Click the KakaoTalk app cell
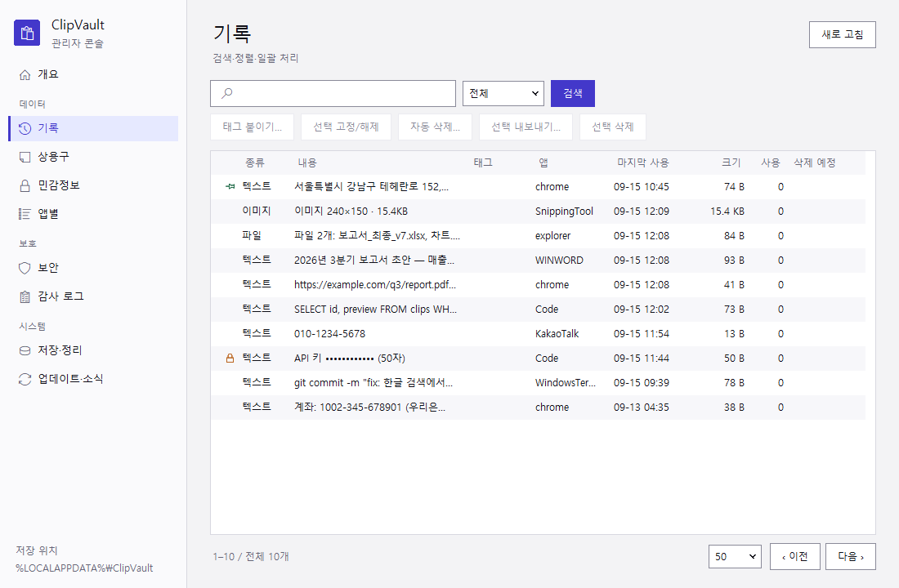This screenshot has height=588, width=899. click(x=557, y=334)
